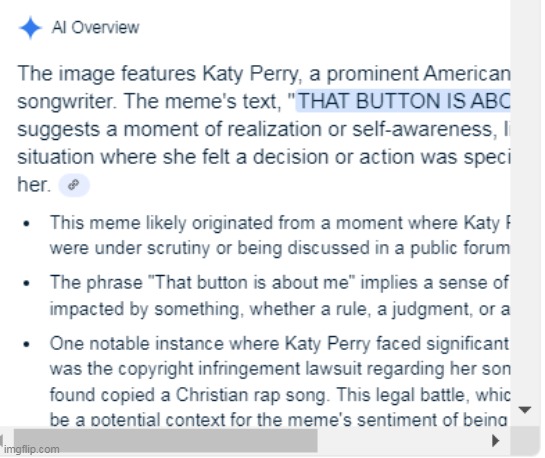Click the horizontal scrollbar right arrow
The image size is (545, 458).
tap(496, 441)
